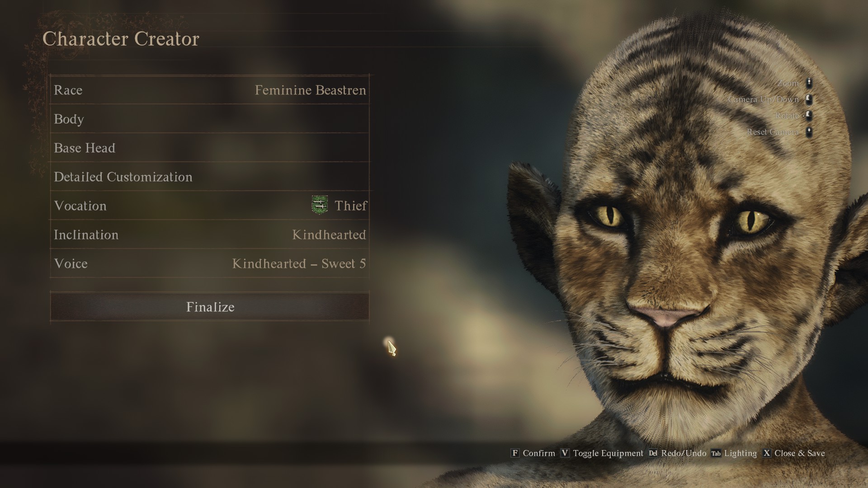Click the F key Confirm icon
This screenshot has width=868, height=488.
coord(514,453)
